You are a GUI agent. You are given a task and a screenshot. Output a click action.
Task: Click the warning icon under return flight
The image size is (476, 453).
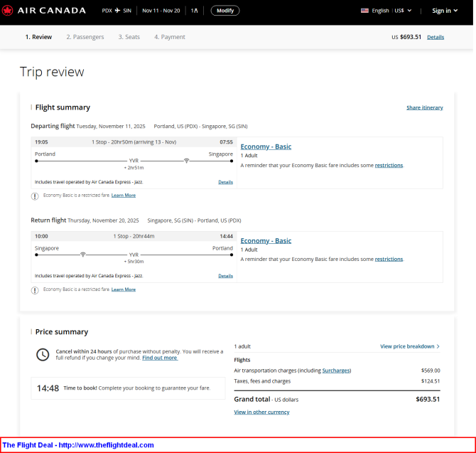pos(35,290)
